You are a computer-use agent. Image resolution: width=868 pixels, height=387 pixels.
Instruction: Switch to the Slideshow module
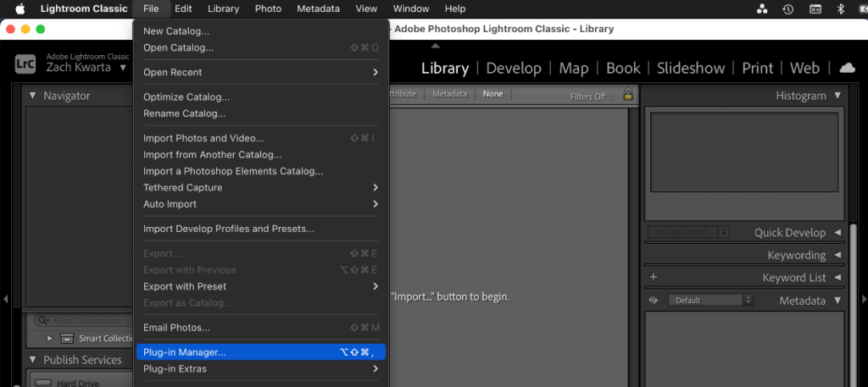point(691,68)
